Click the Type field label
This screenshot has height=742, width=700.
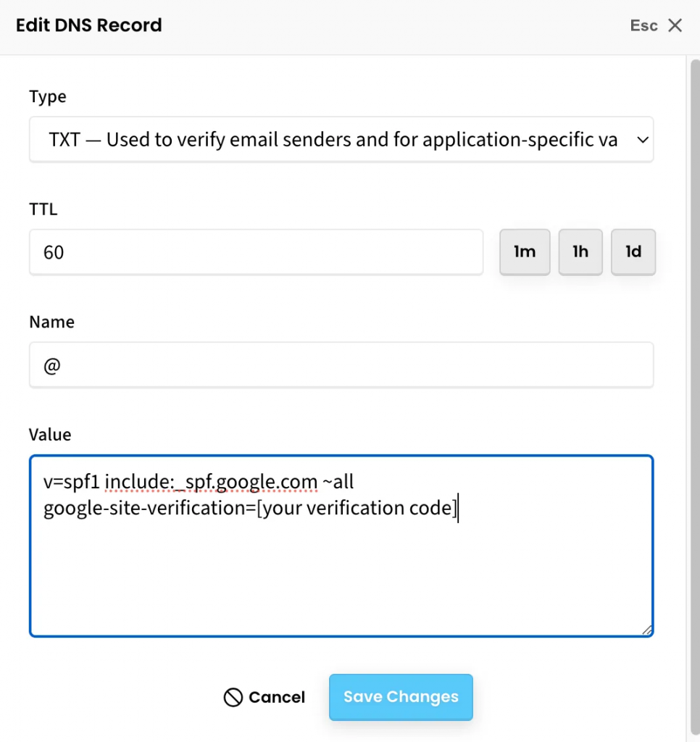coord(47,97)
